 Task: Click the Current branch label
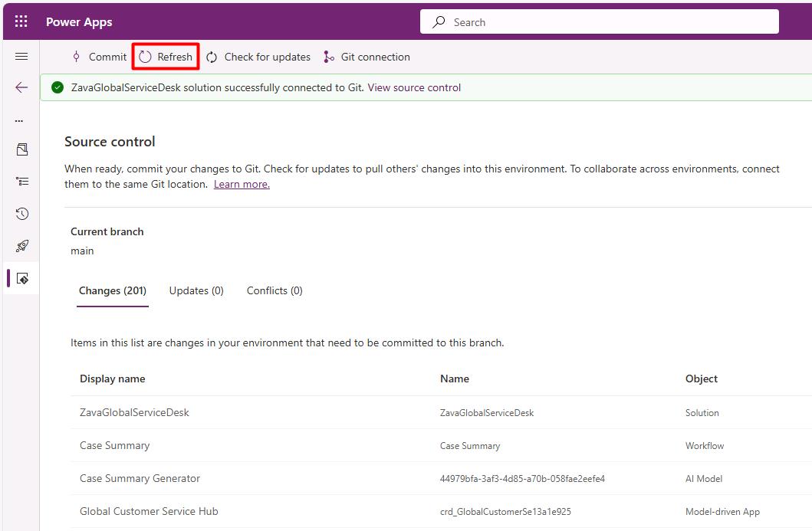click(x=107, y=232)
